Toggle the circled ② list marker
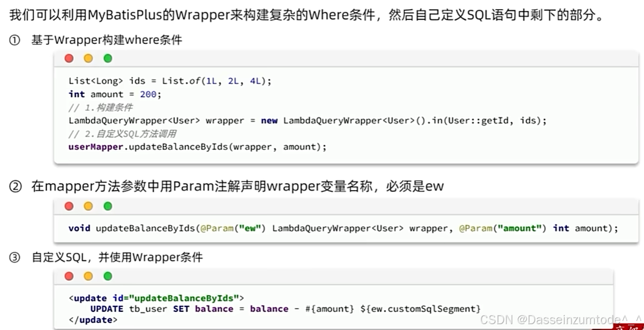Image resolution: width=644 pixels, height=330 pixels. (13, 186)
